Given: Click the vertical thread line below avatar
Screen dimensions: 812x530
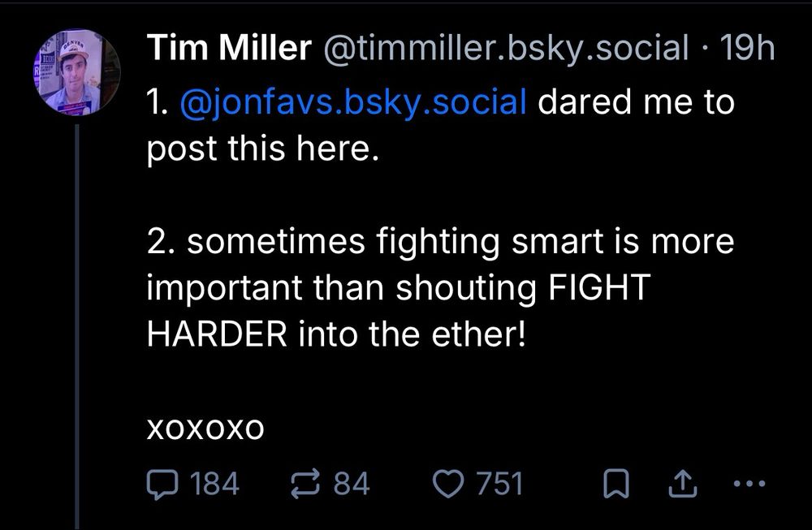Looking at the screenshot, I should tap(78, 325).
